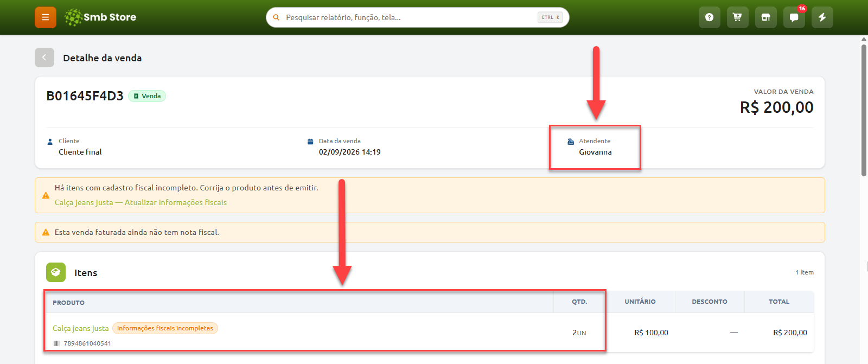Open the help question mark icon
The width and height of the screenshot is (868, 364).
[709, 17]
